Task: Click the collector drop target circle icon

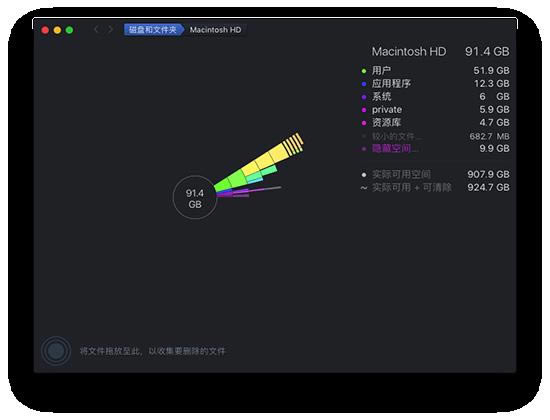Action: point(56,351)
